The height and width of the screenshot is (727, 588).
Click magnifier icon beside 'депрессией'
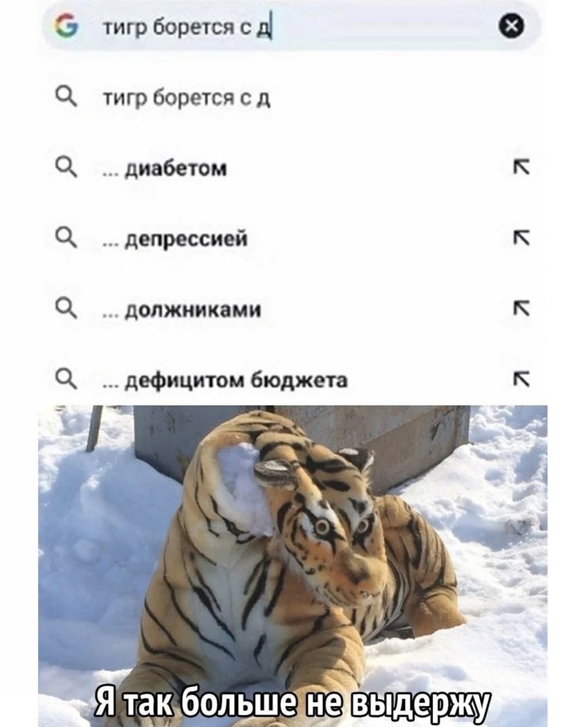coord(64,239)
